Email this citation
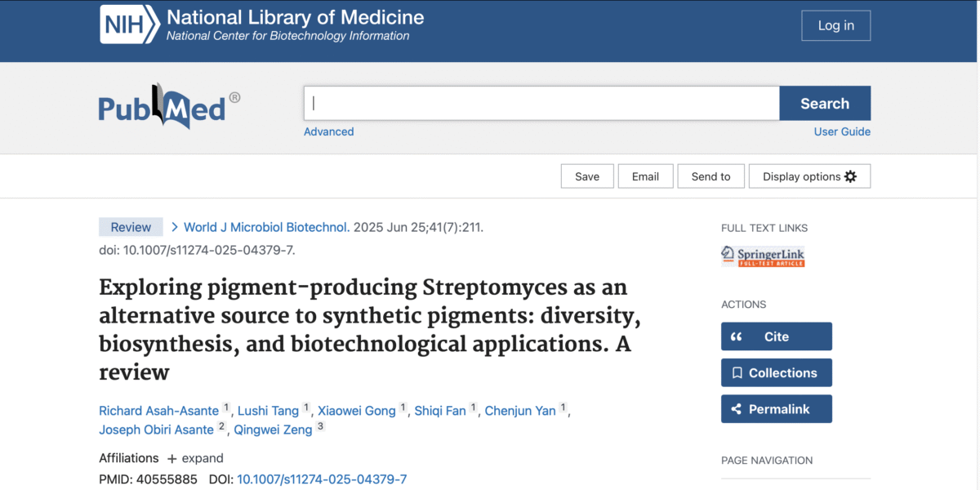The height and width of the screenshot is (490, 980). pos(645,176)
